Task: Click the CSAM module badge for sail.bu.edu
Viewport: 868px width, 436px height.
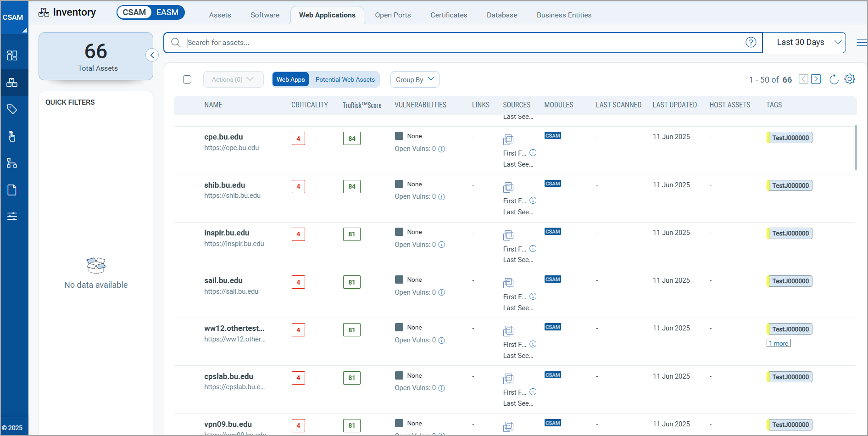Action: pos(553,279)
